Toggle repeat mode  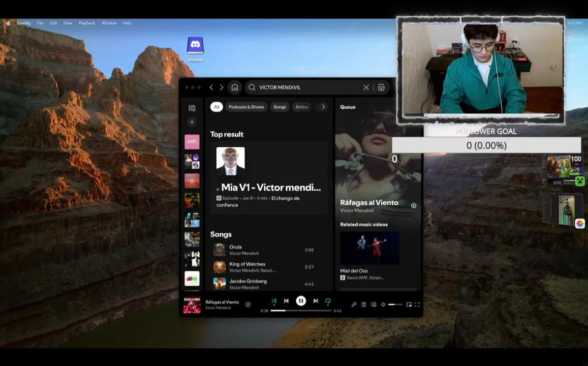[x=328, y=301]
